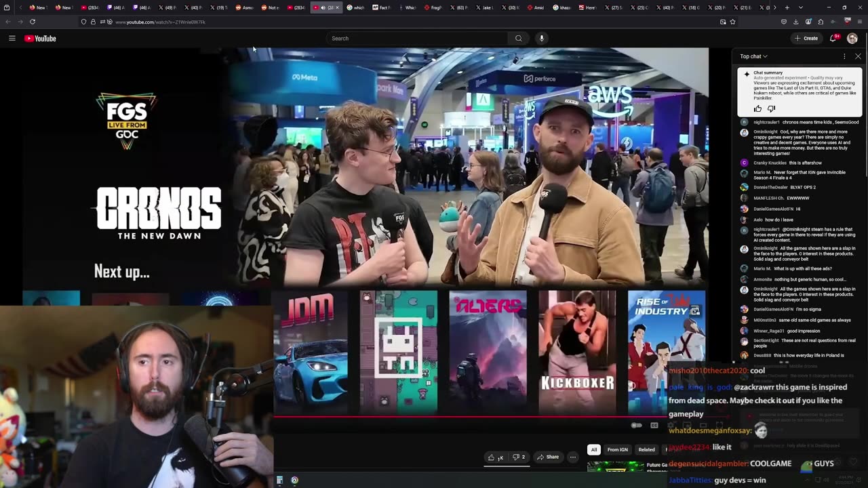The height and width of the screenshot is (488, 868).
Task: Open browser downloads panel
Action: pos(796,22)
